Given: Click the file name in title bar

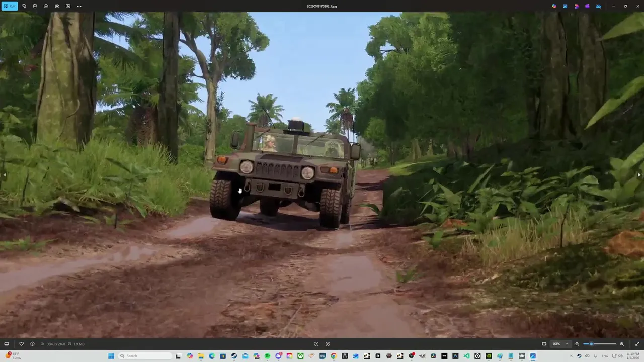Looking at the screenshot, I should (322, 6).
